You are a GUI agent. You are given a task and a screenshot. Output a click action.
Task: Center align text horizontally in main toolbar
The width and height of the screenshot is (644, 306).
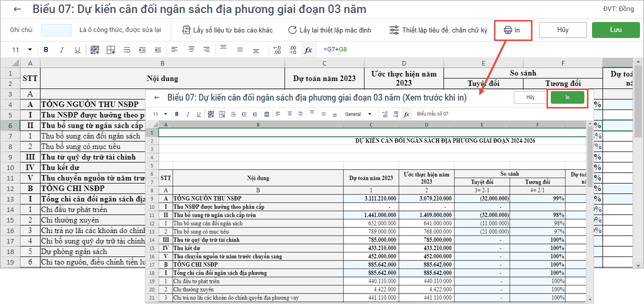[191, 49]
